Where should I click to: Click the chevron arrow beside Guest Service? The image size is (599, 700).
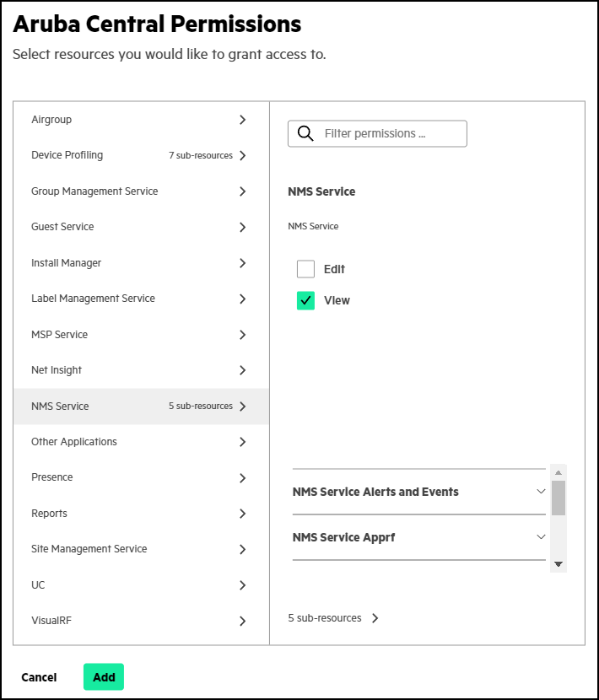point(243,227)
